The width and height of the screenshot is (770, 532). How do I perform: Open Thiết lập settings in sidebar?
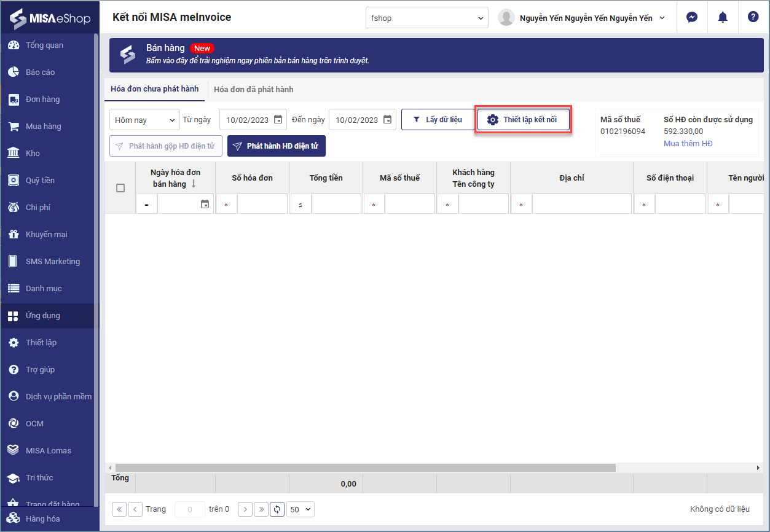point(47,343)
